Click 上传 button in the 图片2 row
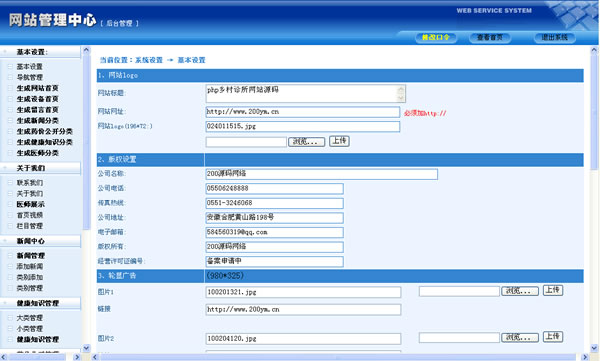 553,336
